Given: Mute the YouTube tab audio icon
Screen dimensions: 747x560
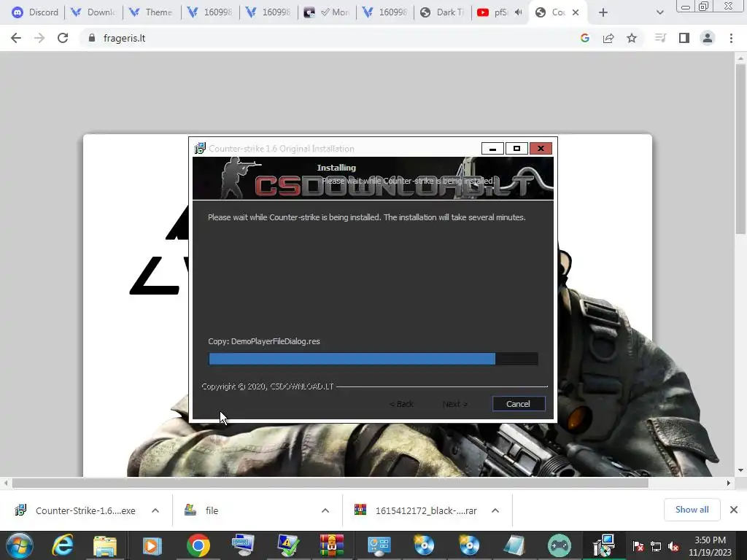Looking at the screenshot, I should pos(519,12).
